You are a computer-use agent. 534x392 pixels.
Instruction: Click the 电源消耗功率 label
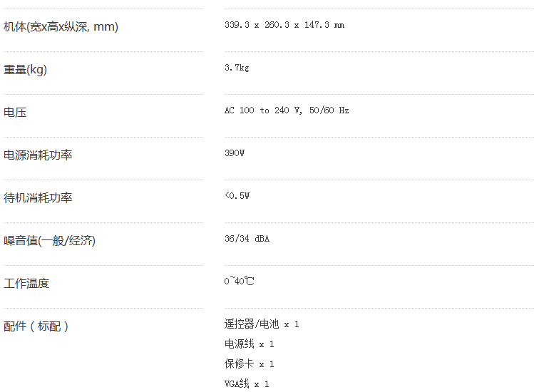coord(38,155)
